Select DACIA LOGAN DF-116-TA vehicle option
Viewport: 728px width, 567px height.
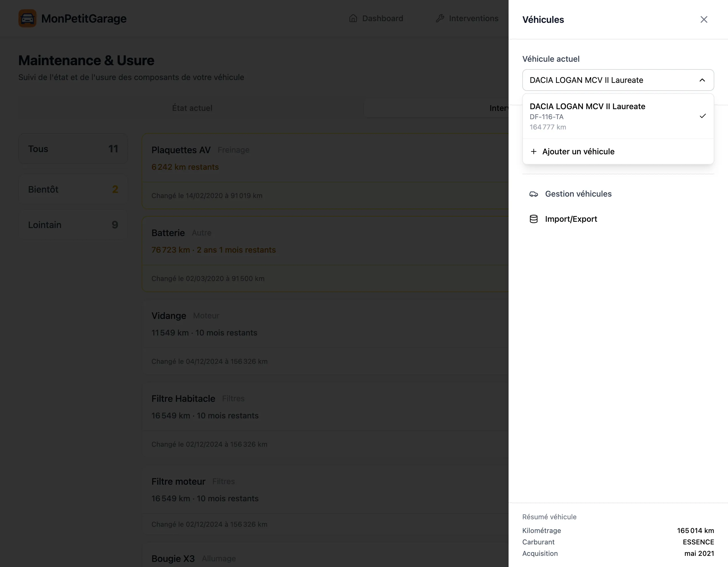pos(600,116)
